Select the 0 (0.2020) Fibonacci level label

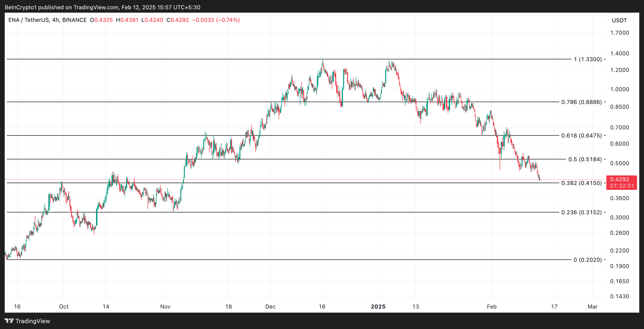[x=587, y=260]
